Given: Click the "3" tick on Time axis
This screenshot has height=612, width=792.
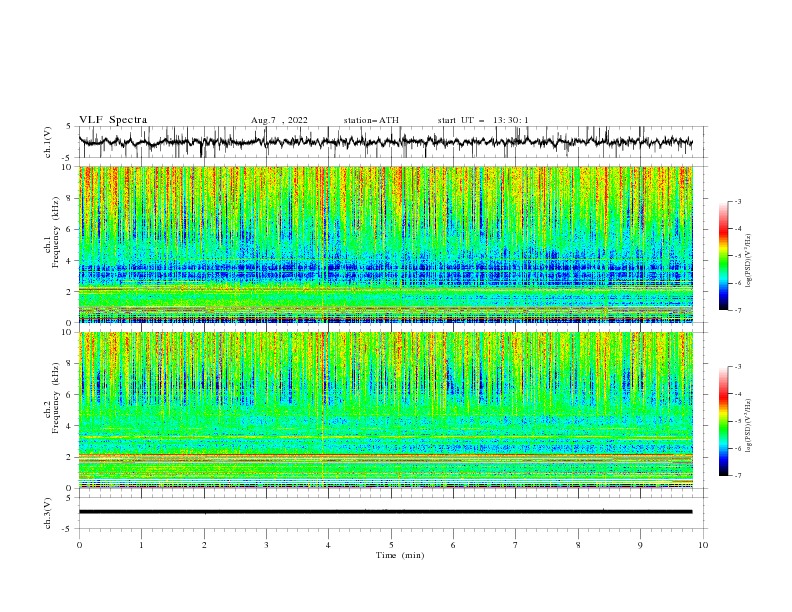Looking at the screenshot, I should point(266,545).
